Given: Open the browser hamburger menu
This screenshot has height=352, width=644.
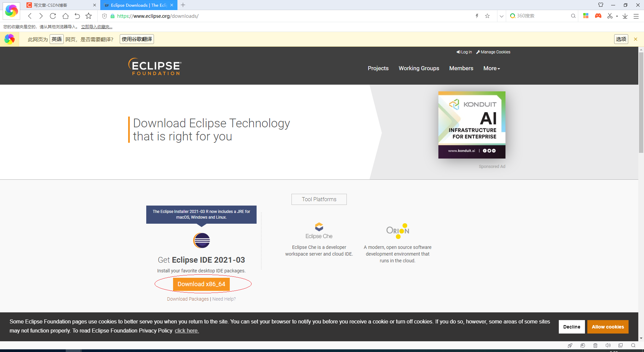Looking at the screenshot, I should [636, 16].
